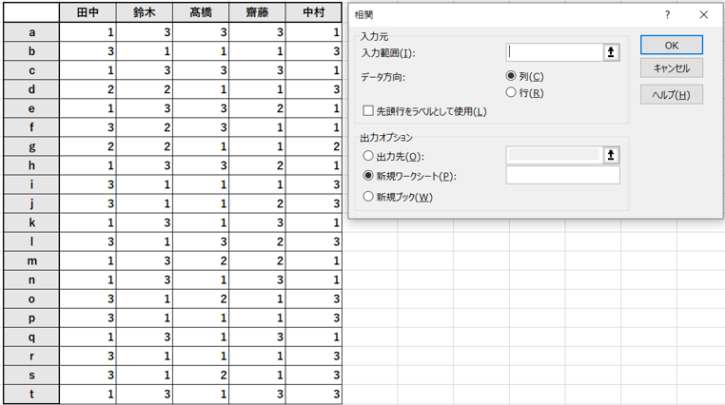Click the input range collapse-dialog icon
This screenshot has height=405, width=725.
[x=612, y=52]
